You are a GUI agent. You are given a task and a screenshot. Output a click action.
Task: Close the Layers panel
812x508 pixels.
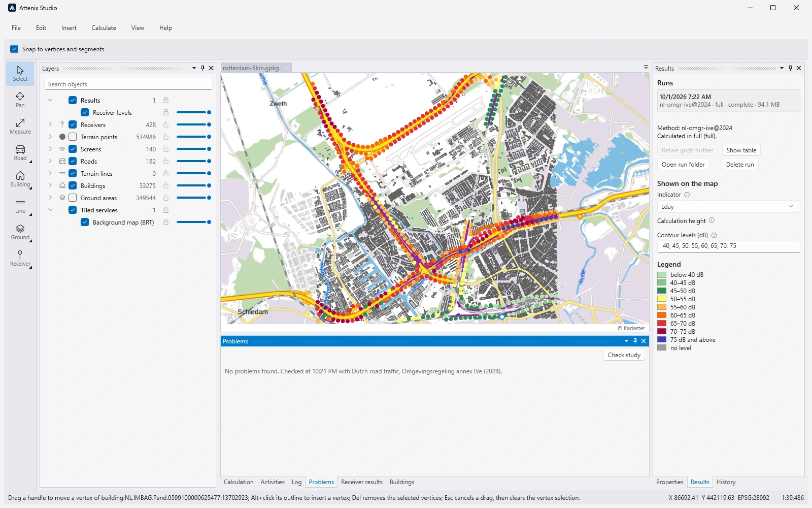click(x=211, y=68)
